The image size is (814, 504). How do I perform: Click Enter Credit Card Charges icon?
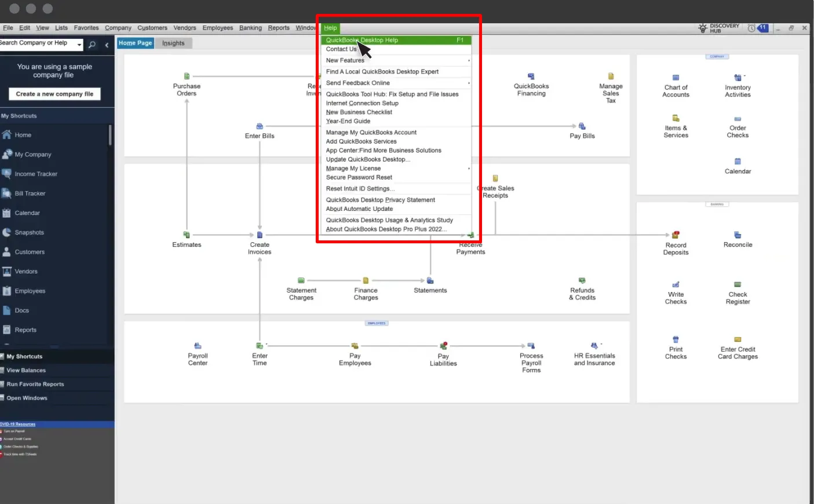[x=738, y=339]
